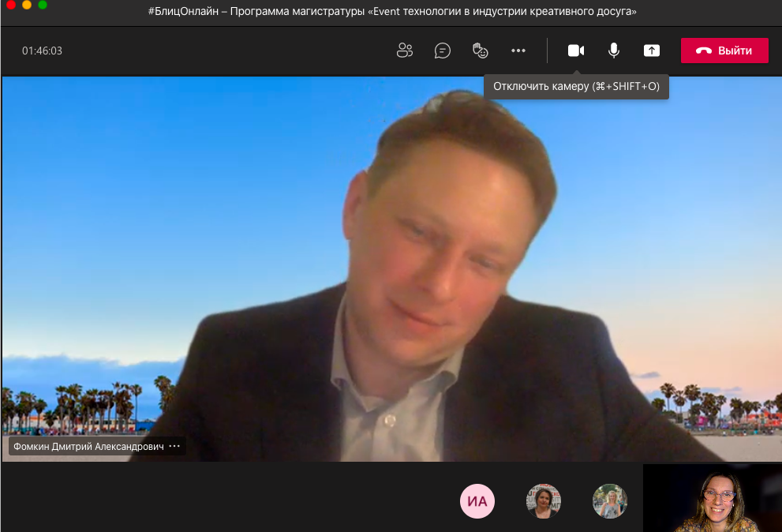Open options next to Фомкин Дмитрий Александрович
Viewport: 782px width, 532px height.
coord(175,446)
